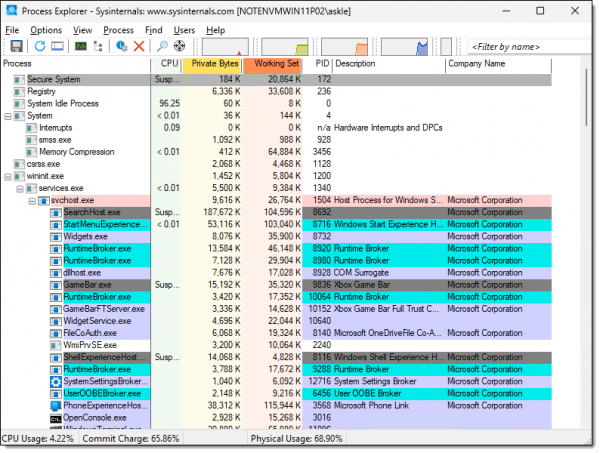Click the OpenConsole.exe console icon

(56, 418)
